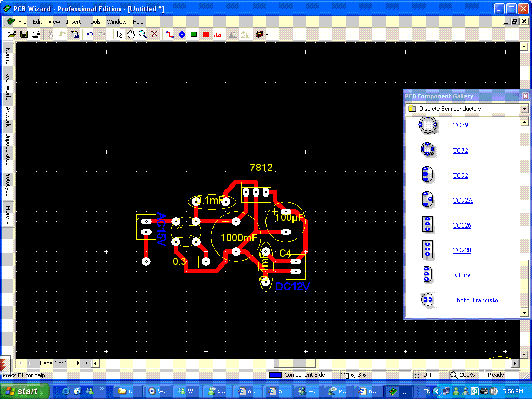This screenshot has width=532, height=399.
Task: Click the Print toolbar icon
Action: point(36,34)
